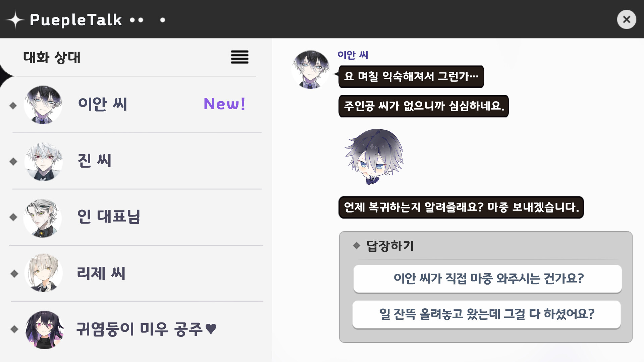This screenshot has height=362, width=644.
Task: Click the message bubble 언제 복귀하는지 알려줄래요?
Action: [461, 207]
